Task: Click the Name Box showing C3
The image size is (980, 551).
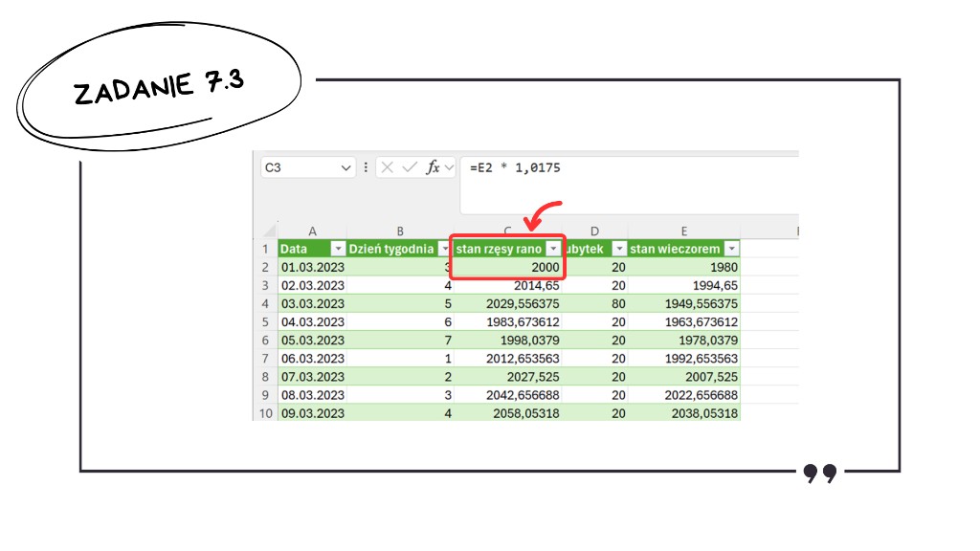Action: pos(307,167)
